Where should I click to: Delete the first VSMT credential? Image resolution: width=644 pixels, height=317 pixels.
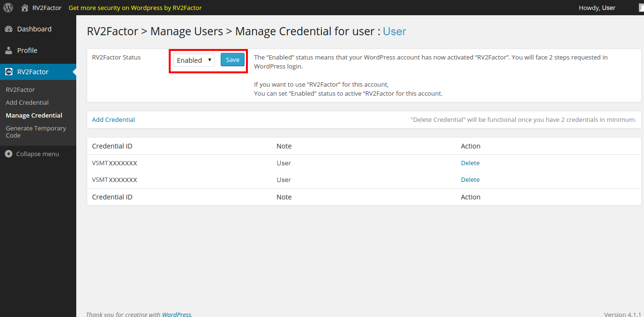(470, 163)
